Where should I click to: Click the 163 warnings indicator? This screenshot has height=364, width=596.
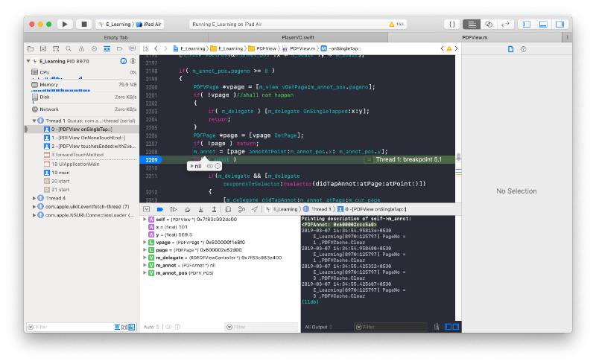(396, 24)
